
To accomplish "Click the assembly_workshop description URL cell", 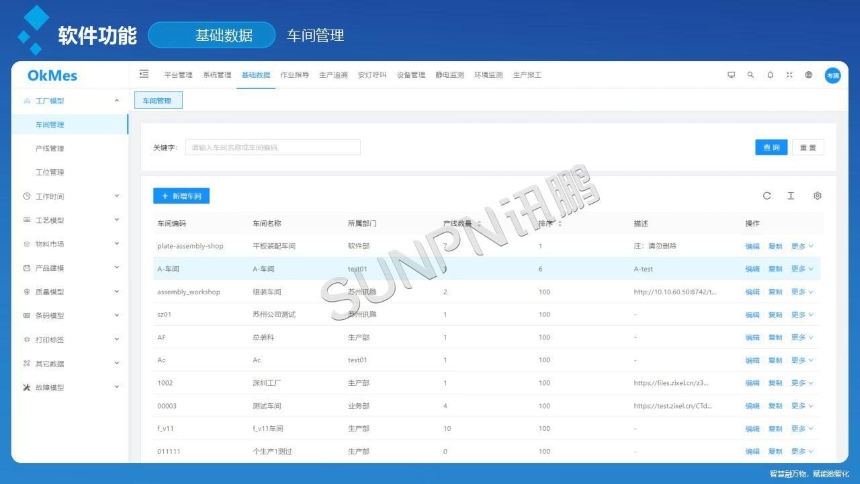I will pyautogui.click(x=675, y=292).
